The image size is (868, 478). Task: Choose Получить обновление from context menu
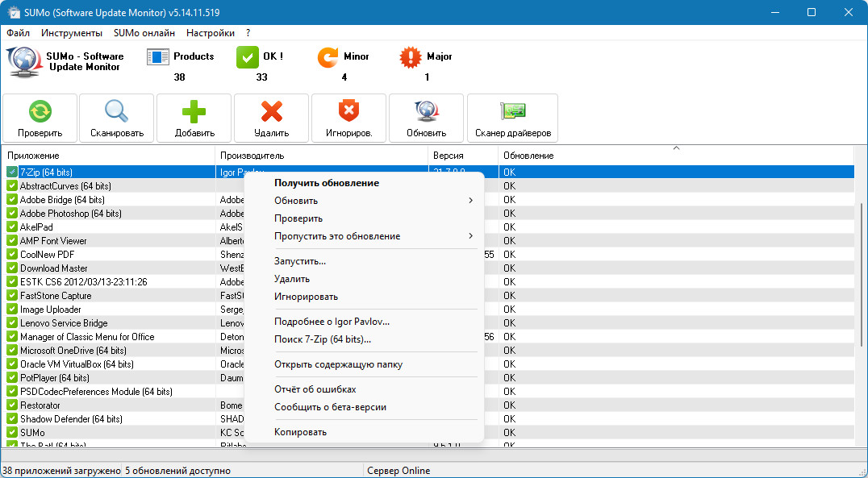coord(327,183)
